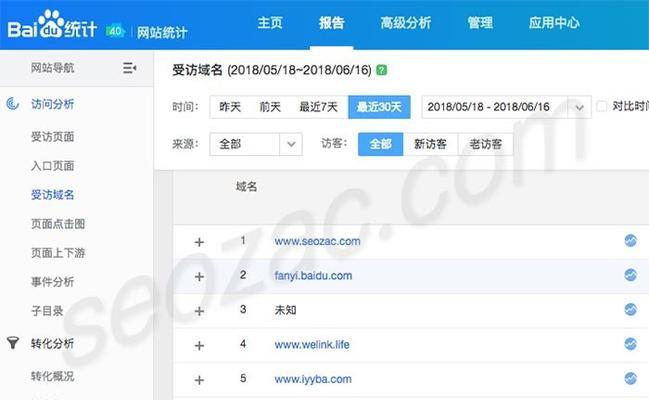Expand row 2 fanyi.baidu.com plus sign
649x400 pixels.
coord(199,276)
